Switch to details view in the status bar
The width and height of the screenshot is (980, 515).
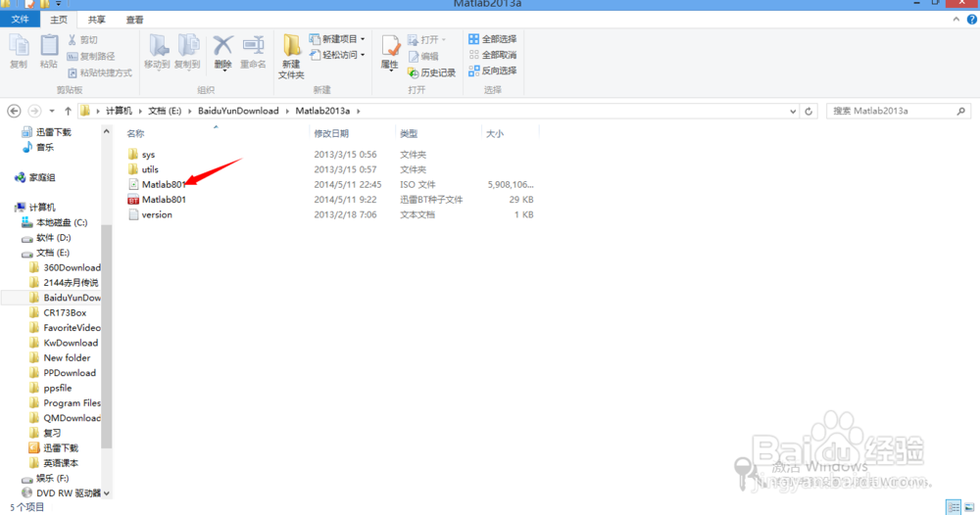click(x=954, y=507)
